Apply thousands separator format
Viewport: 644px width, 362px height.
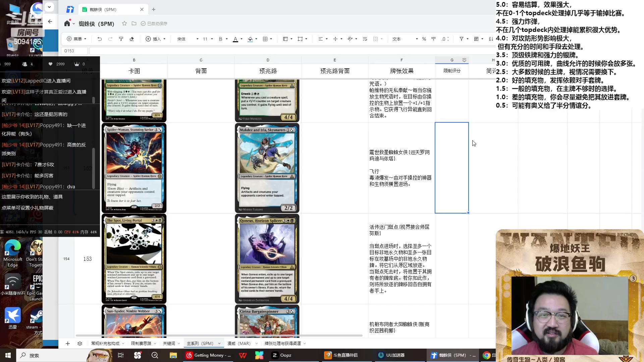point(433,39)
